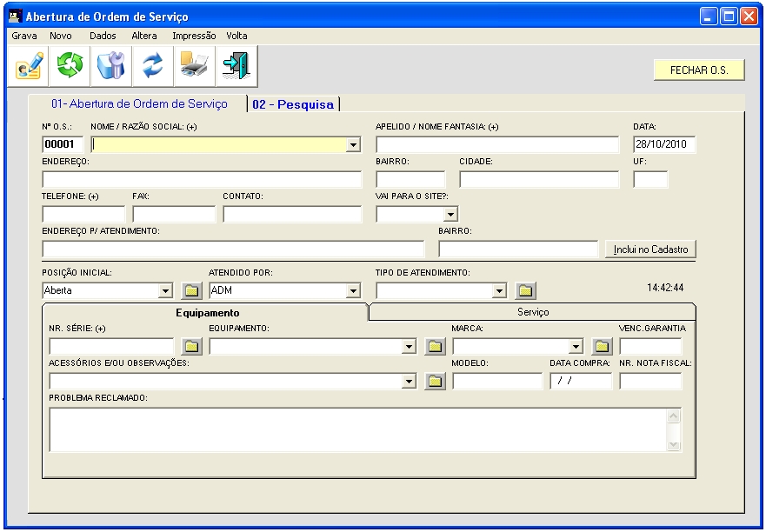This screenshot has width=766, height=532.
Task: Expand the Nome / Razão Social dropdown
Action: click(x=354, y=145)
